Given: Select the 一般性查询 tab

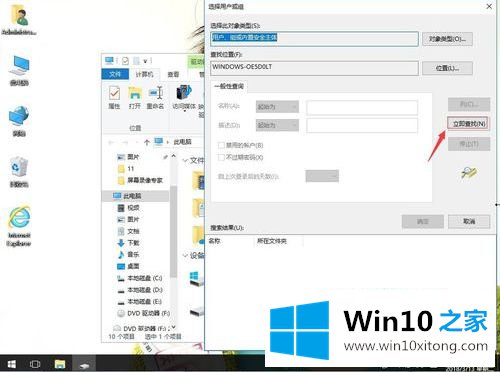Looking at the screenshot, I should [229, 86].
